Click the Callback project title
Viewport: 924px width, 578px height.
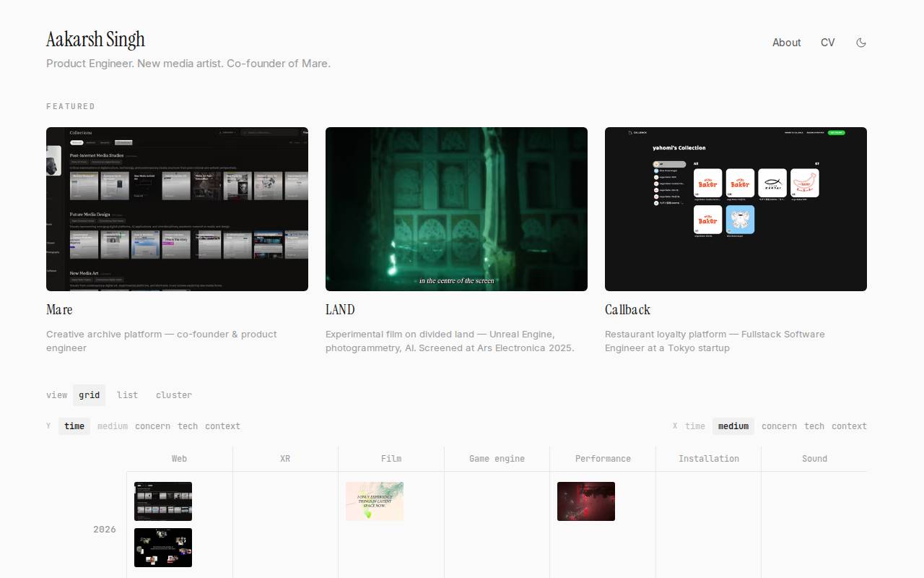pos(627,309)
